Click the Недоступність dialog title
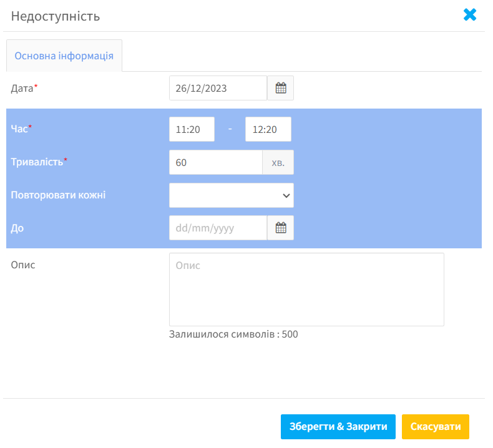This screenshot has width=493, height=448. [56, 16]
